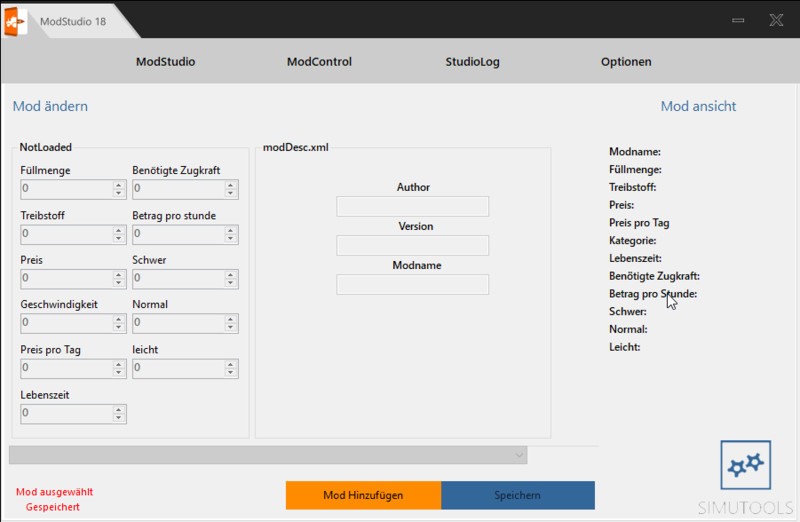
Task: Increase the Füllmenge value with up arrow
Action: tap(119, 184)
